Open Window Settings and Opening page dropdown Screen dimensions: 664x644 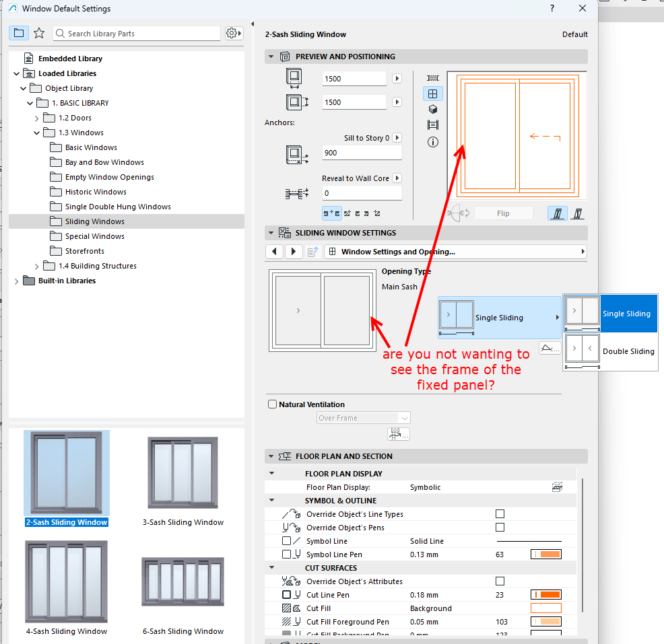(x=456, y=252)
